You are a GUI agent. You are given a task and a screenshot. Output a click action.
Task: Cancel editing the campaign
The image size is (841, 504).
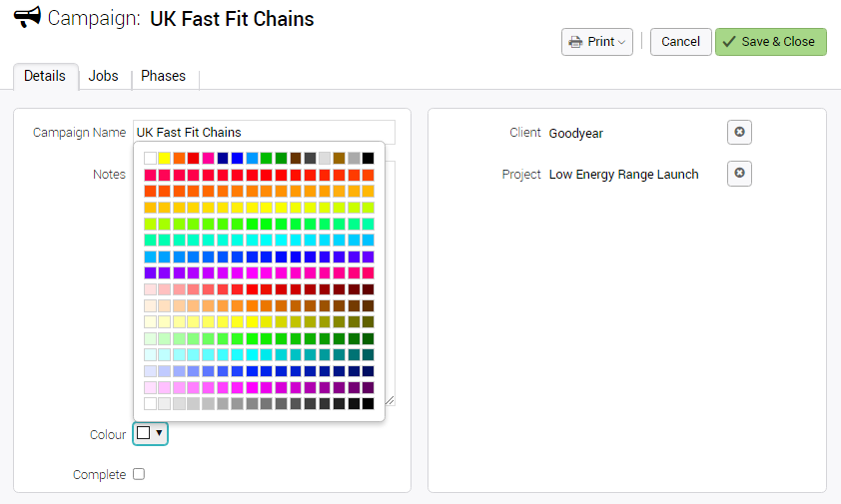tap(680, 42)
